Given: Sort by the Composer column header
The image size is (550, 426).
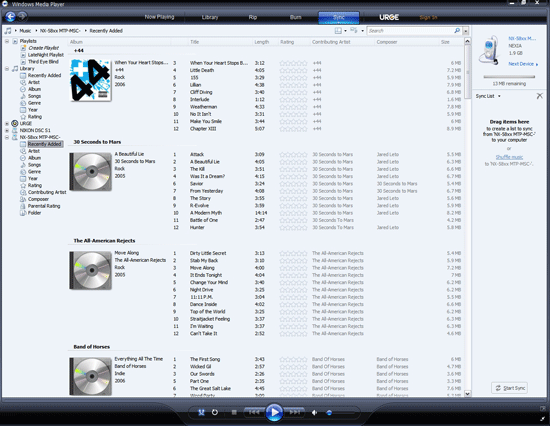Looking at the screenshot, I should 387,42.
